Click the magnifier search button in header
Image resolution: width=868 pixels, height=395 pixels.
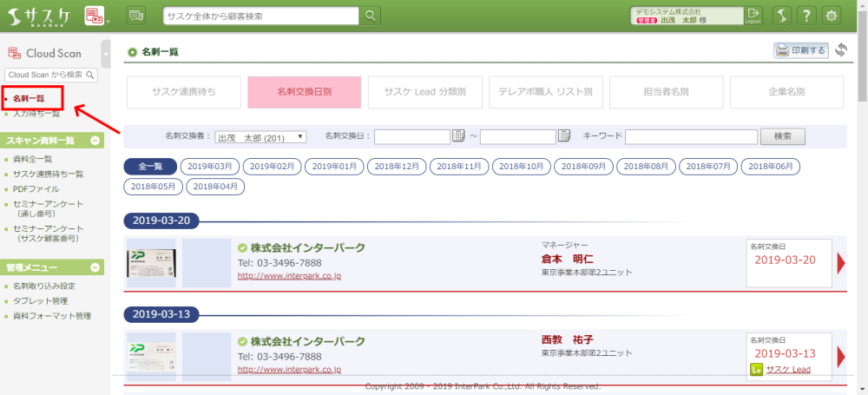370,16
